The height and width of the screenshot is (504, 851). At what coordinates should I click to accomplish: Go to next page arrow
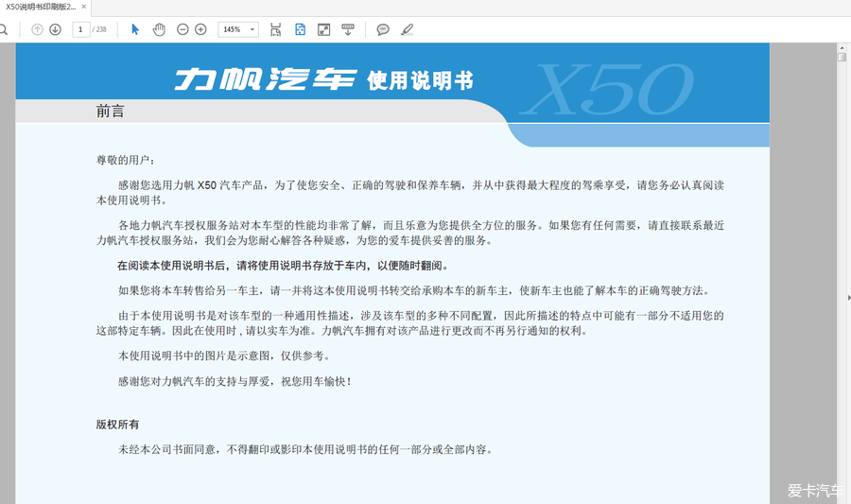56,30
